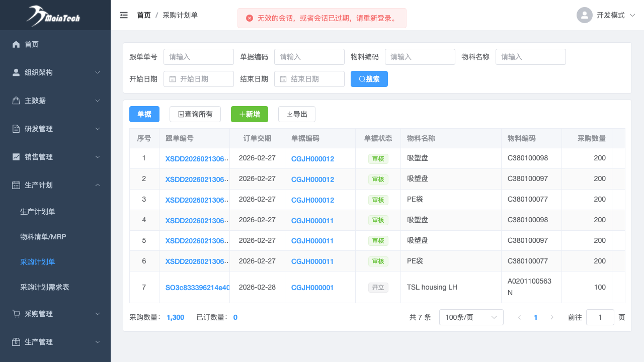The height and width of the screenshot is (362, 644).
Task: Click the calendar icon in 开始日期 field
Action: point(173,79)
